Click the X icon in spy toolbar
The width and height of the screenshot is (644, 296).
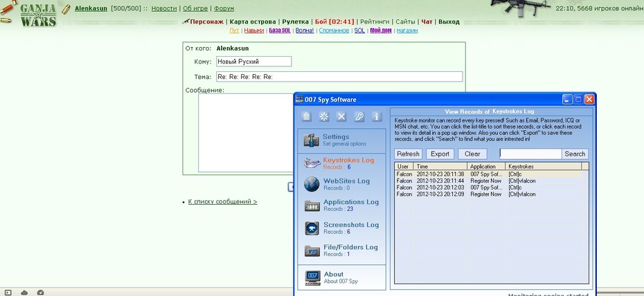[341, 116]
